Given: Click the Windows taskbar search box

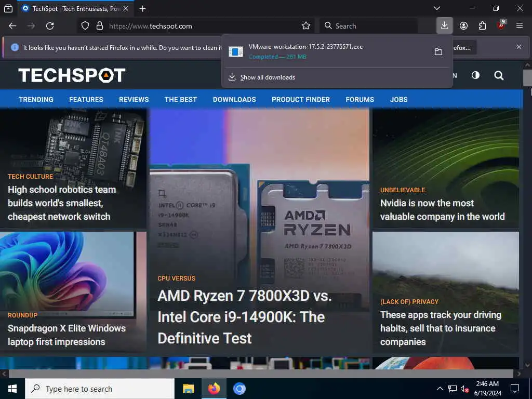Looking at the screenshot, I should pos(100,389).
